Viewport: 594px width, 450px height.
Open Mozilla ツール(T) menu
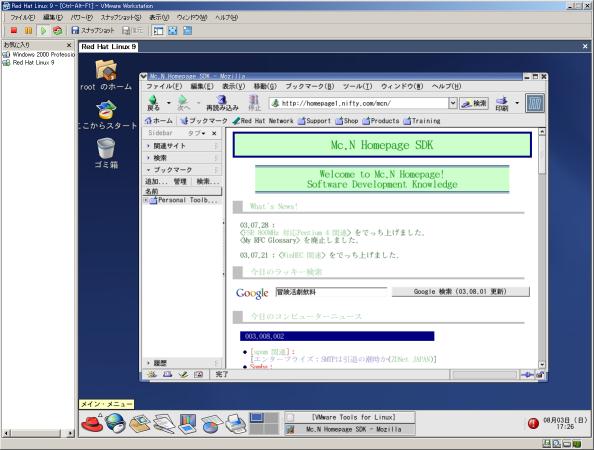click(x=357, y=86)
